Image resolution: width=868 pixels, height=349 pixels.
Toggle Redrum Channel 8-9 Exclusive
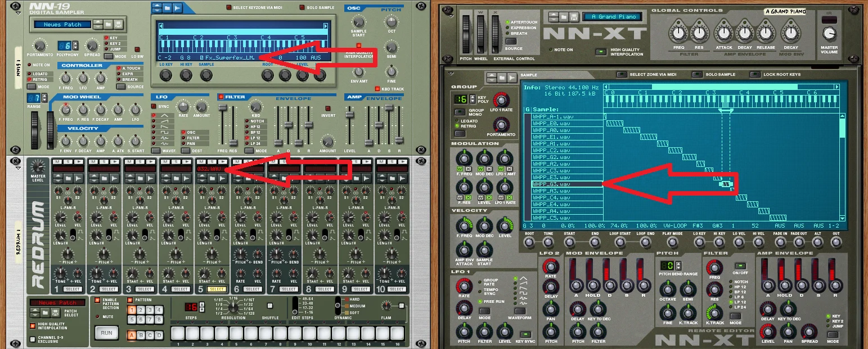point(33,339)
